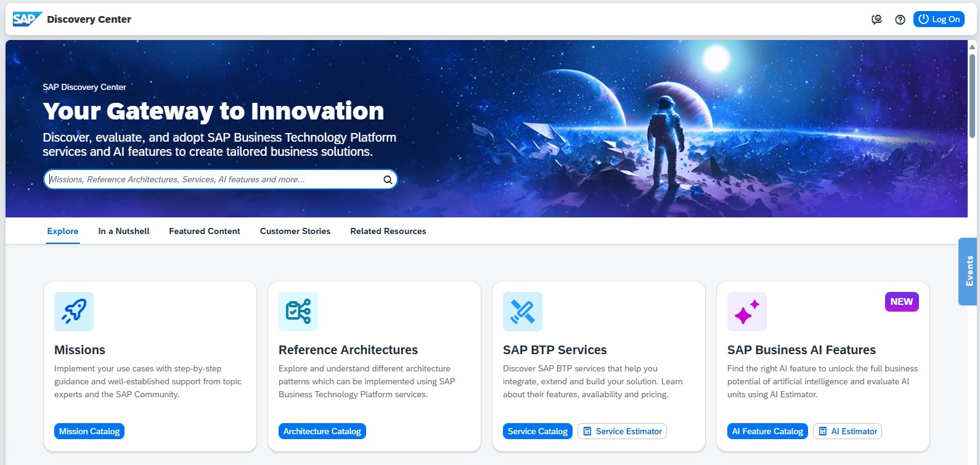The height and width of the screenshot is (465, 980).
Task: Open the AI Estimator
Action: coord(847,431)
